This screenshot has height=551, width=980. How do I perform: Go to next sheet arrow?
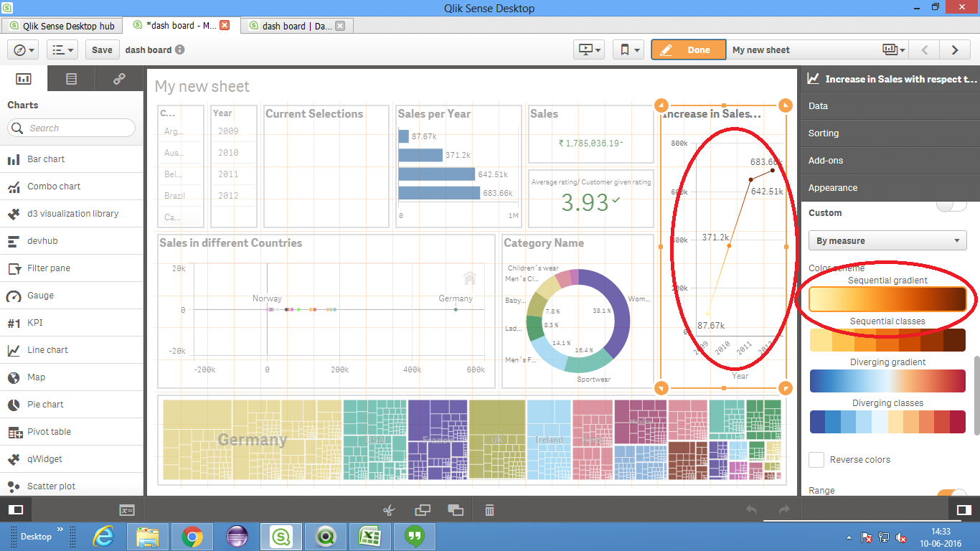click(955, 50)
